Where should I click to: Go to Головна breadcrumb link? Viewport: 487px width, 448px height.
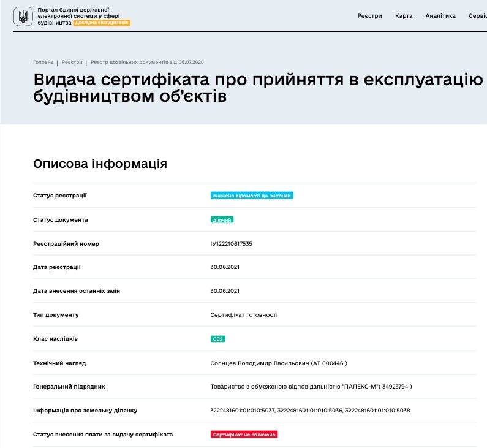(43, 62)
